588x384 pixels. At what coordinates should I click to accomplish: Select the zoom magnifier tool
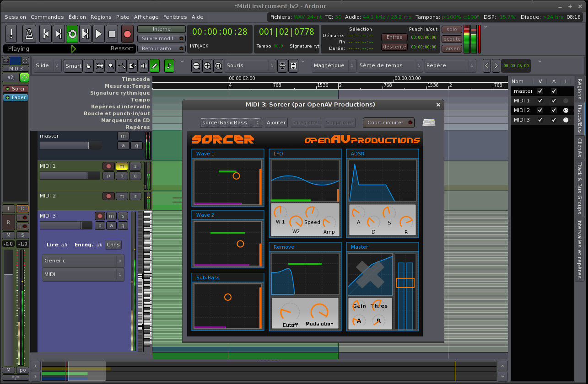tap(111, 66)
